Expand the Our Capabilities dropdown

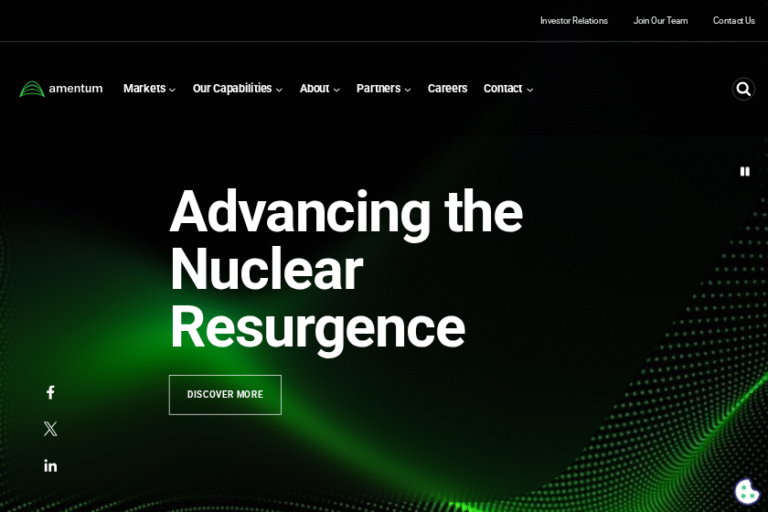(237, 89)
